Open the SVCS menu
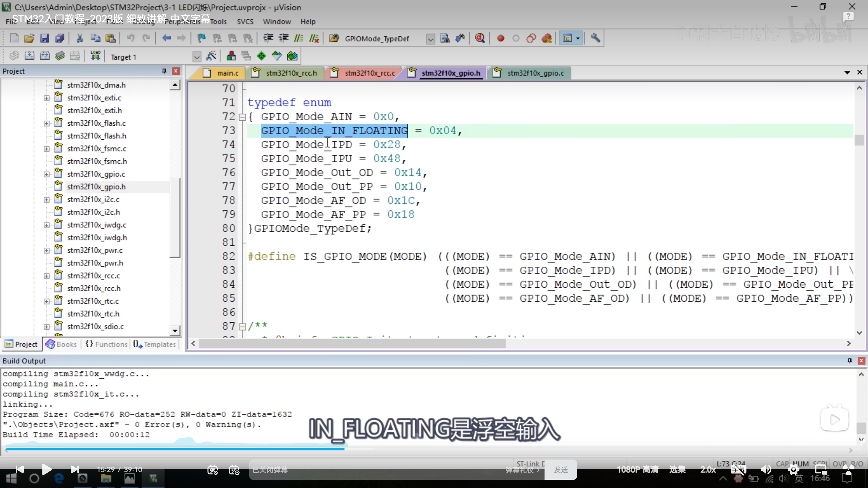The image size is (868, 488). click(245, 22)
